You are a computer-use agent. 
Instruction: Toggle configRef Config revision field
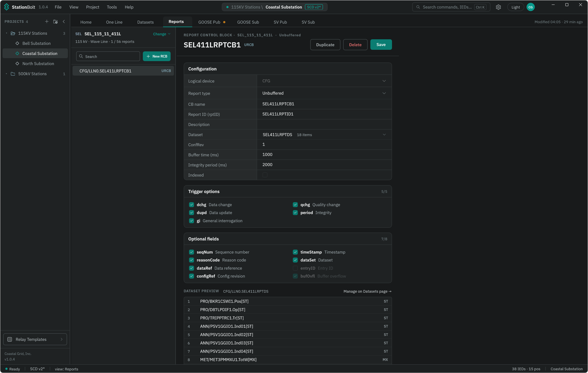191,276
